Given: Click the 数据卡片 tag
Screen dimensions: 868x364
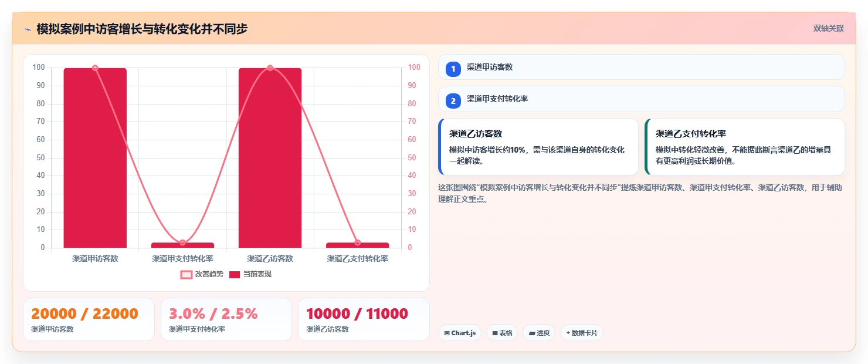Looking at the screenshot, I should [582, 333].
